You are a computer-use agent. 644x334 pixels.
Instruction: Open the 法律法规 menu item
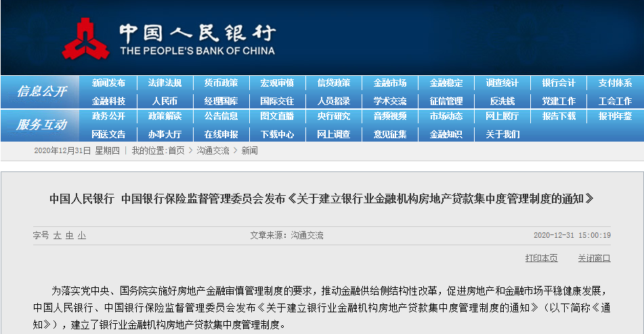tap(165, 83)
